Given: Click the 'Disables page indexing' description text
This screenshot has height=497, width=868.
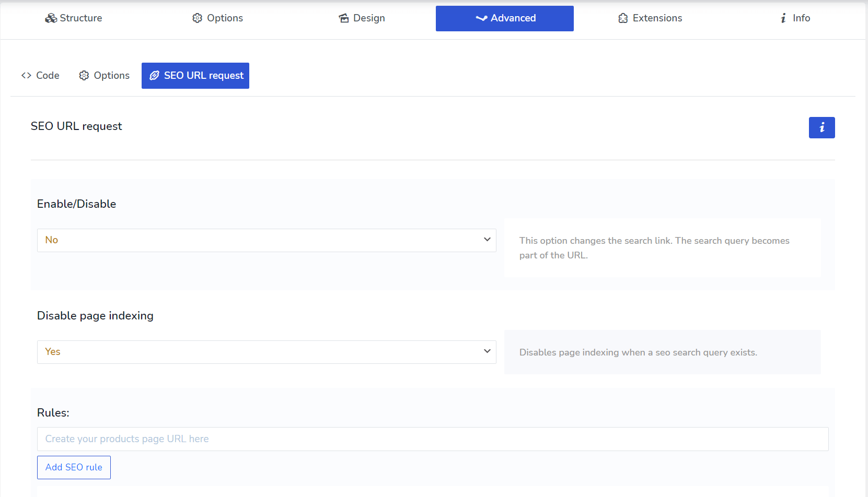Looking at the screenshot, I should (x=638, y=352).
